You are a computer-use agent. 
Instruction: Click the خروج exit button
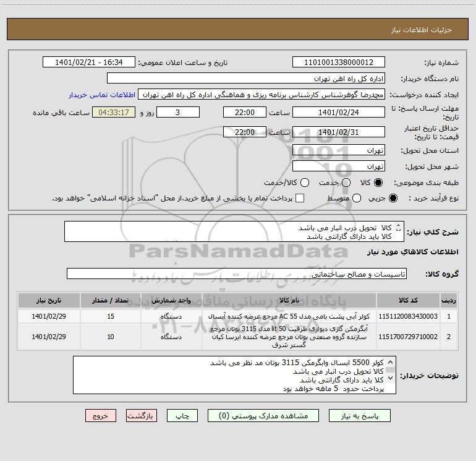click(x=101, y=416)
